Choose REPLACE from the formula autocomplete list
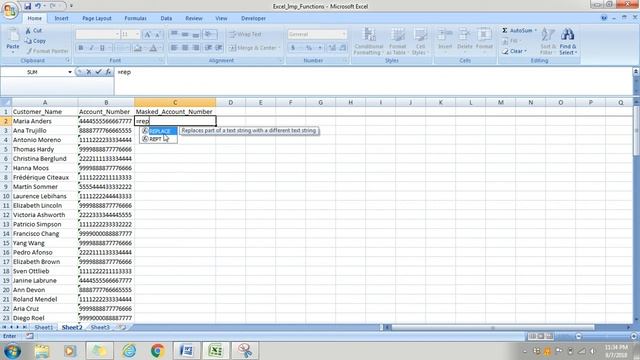 coord(159,131)
